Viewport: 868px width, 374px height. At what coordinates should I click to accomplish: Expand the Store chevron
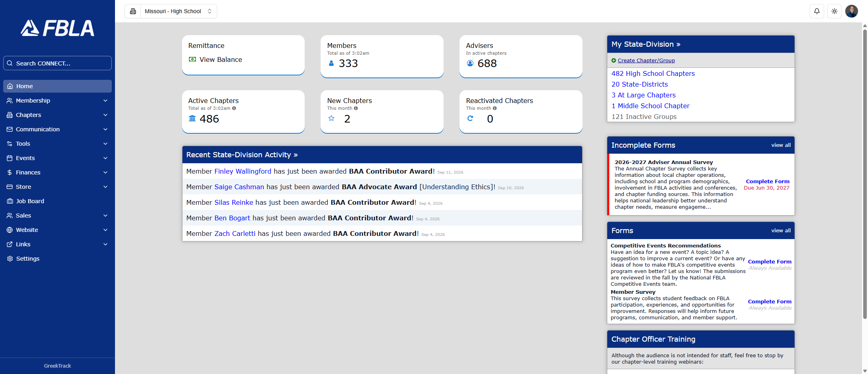click(x=105, y=187)
